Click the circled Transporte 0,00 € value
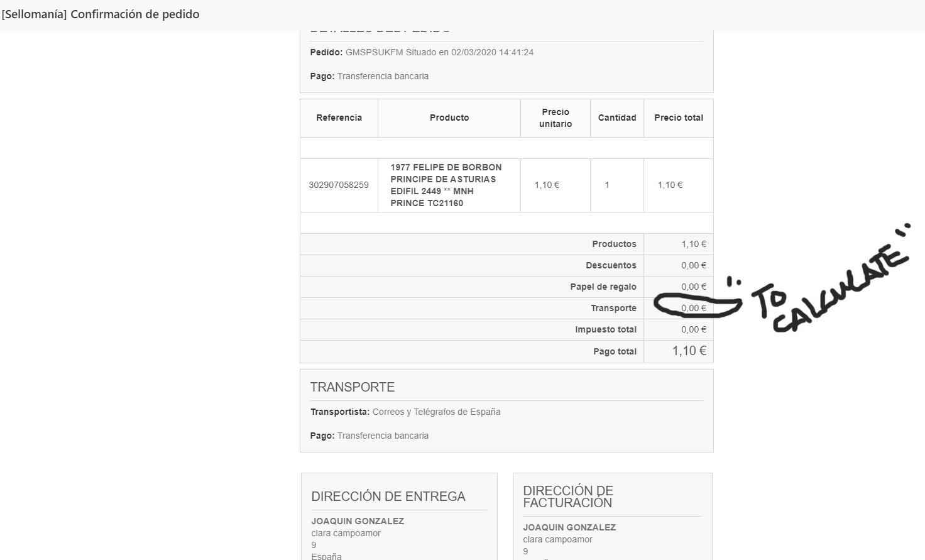 tap(694, 308)
